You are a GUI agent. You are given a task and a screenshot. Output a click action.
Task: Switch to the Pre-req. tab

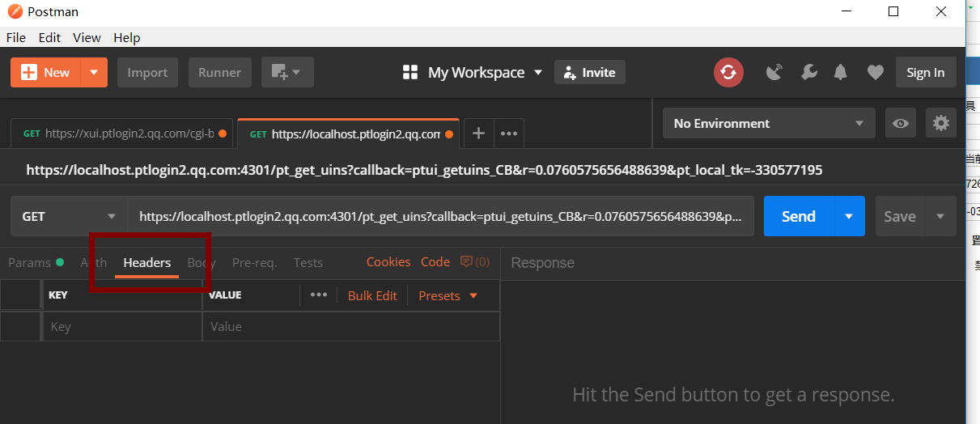pos(255,263)
